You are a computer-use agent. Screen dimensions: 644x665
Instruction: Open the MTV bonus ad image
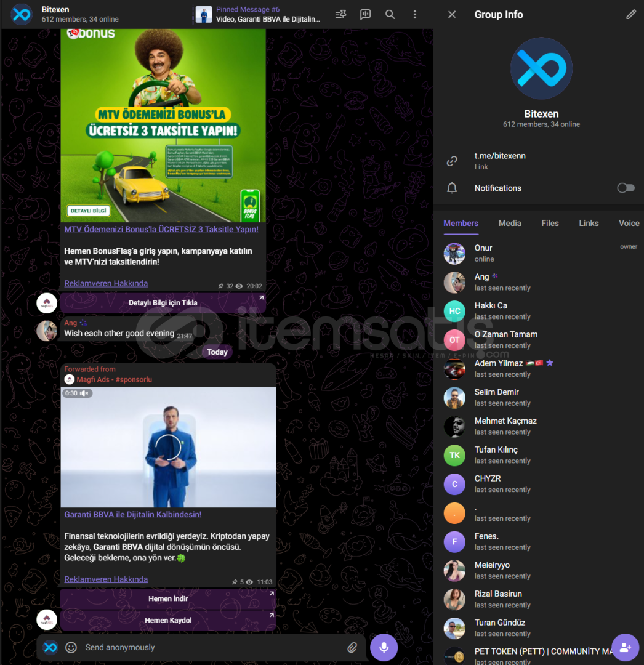click(x=163, y=126)
